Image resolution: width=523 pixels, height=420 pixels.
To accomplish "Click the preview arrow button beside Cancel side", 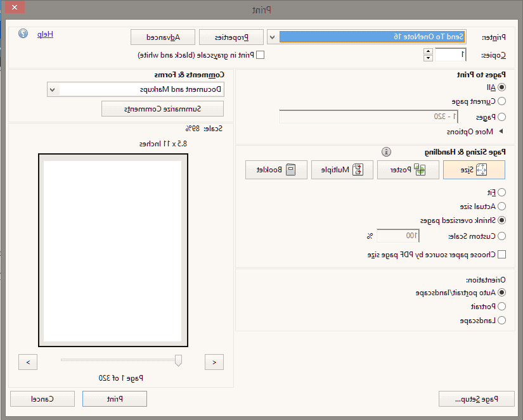I will click(28, 362).
